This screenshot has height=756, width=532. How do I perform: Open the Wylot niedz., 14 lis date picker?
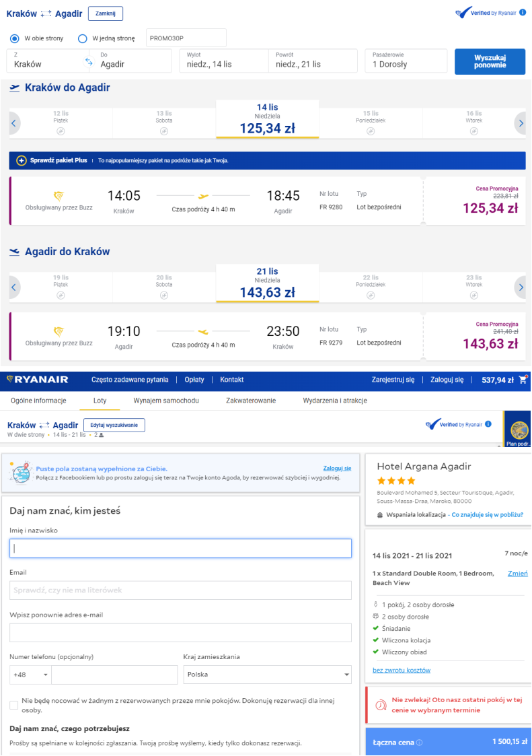tap(223, 61)
